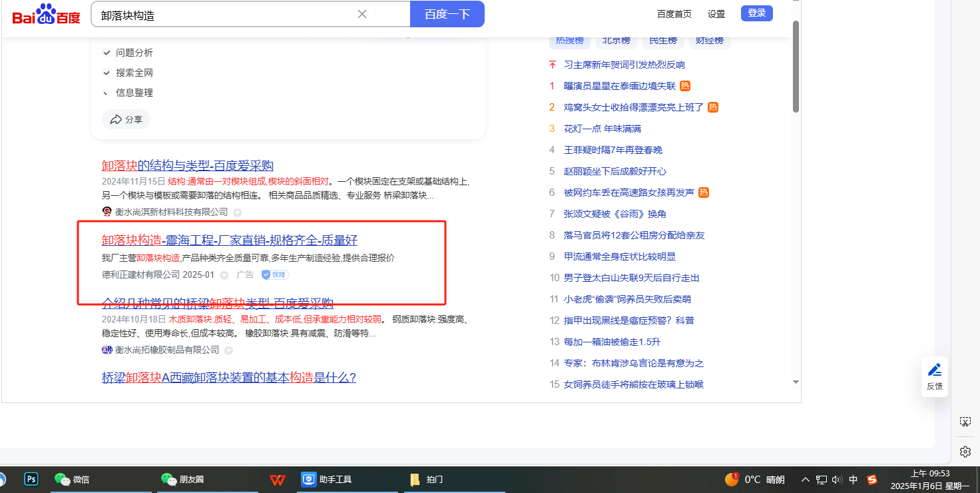
Task: Click the Baidu logo
Action: pos(46,15)
